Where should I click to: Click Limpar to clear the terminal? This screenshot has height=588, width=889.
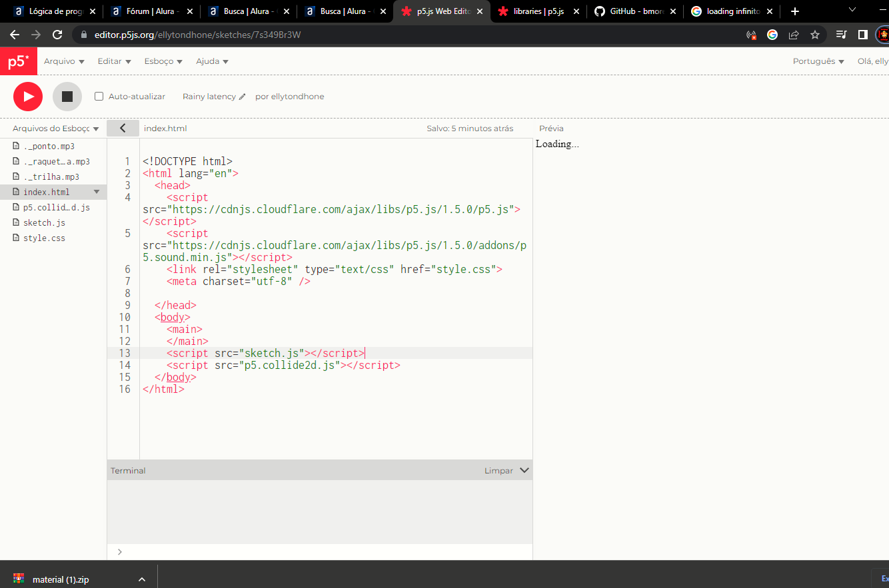(498, 471)
